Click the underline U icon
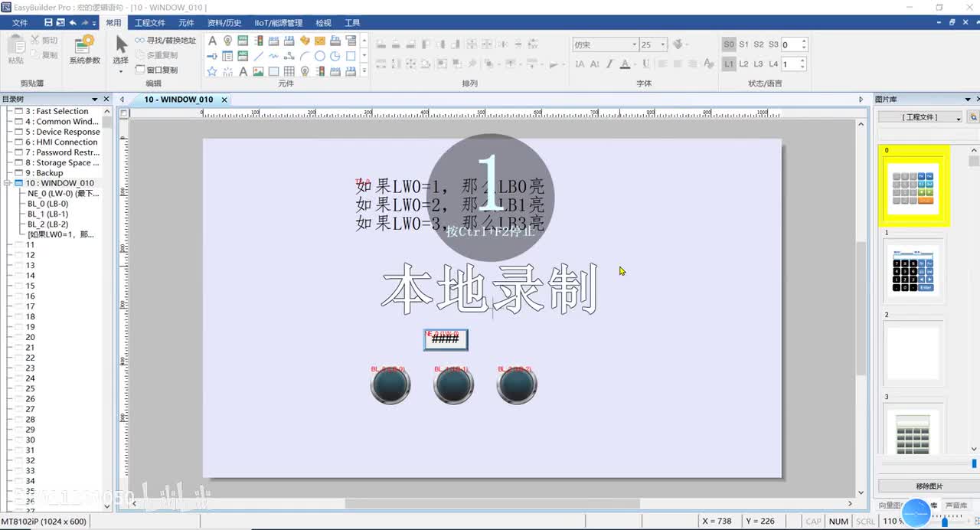Viewport: 980px width, 530px height. [646, 64]
